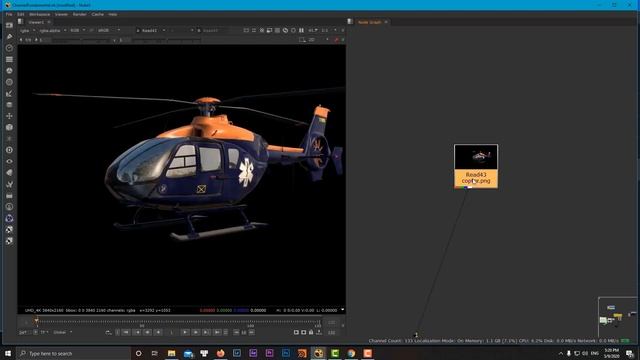Open the Keyer nodes toolbar menu

pyautogui.click(x=9, y=94)
